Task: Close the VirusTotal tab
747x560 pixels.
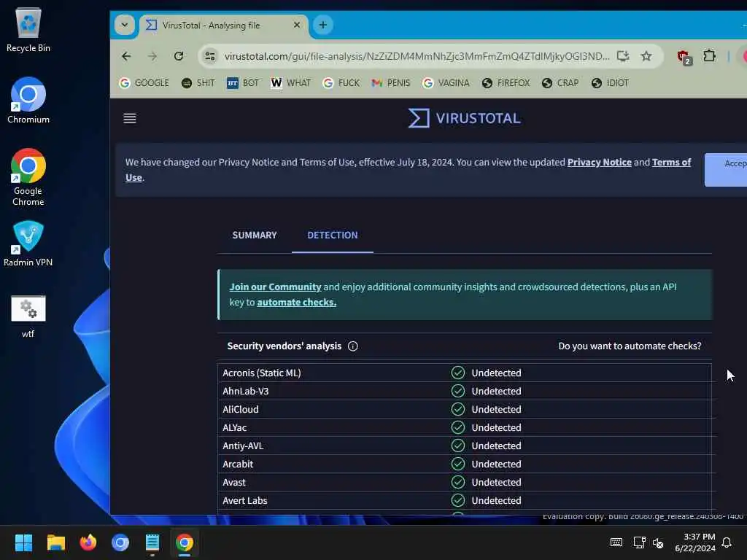Action: (x=297, y=25)
